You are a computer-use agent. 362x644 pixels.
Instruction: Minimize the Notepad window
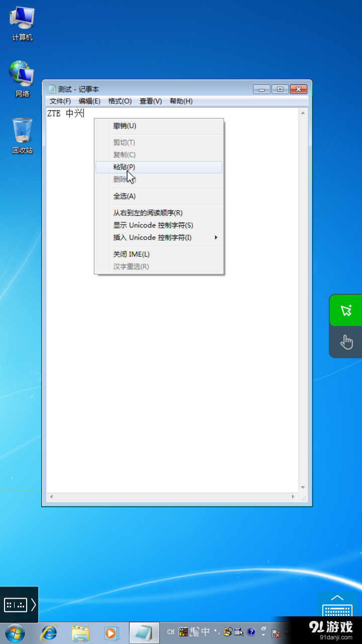(261, 89)
